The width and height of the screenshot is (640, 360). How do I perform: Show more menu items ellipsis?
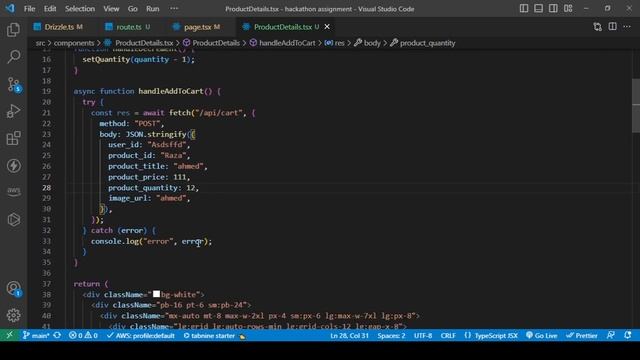click(174, 9)
